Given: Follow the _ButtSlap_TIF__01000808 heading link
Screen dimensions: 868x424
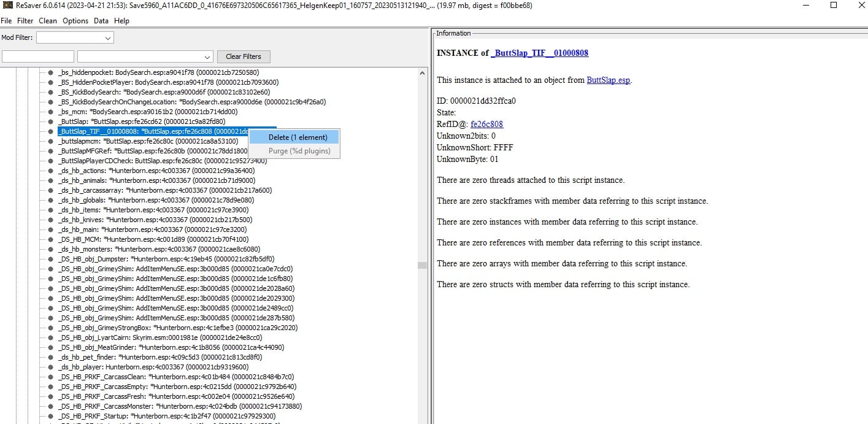Looking at the screenshot, I should coord(540,53).
